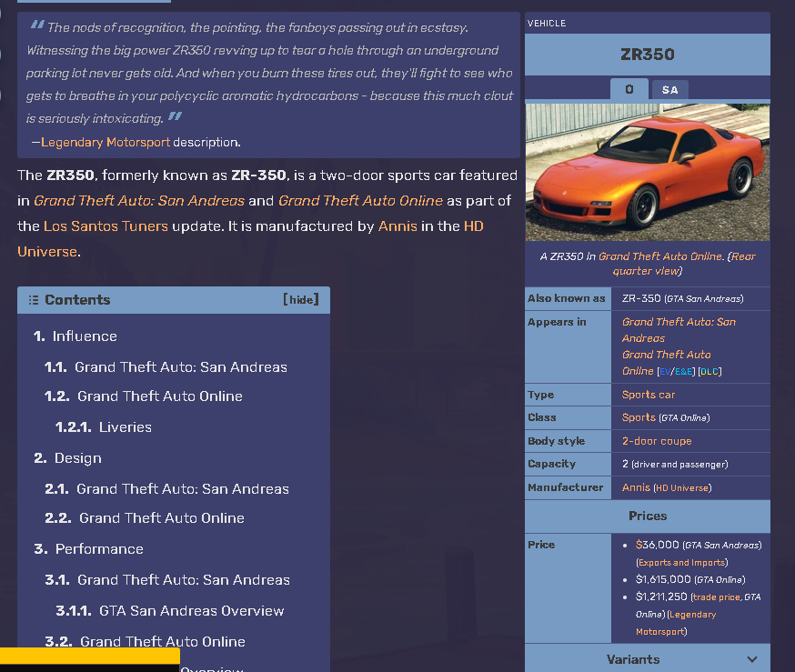Open the orange ZR350 car image
Image resolution: width=795 pixels, height=672 pixels.
pos(648,172)
